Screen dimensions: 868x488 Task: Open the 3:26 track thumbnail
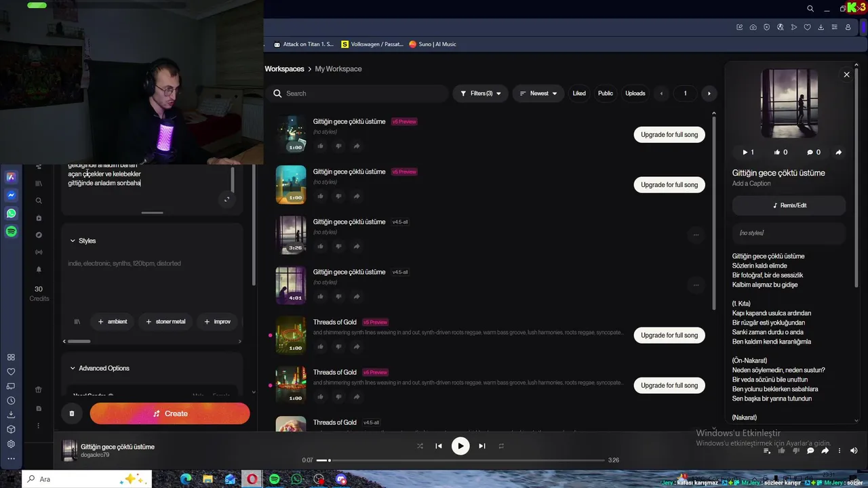pyautogui.click(x=291, y=235)
